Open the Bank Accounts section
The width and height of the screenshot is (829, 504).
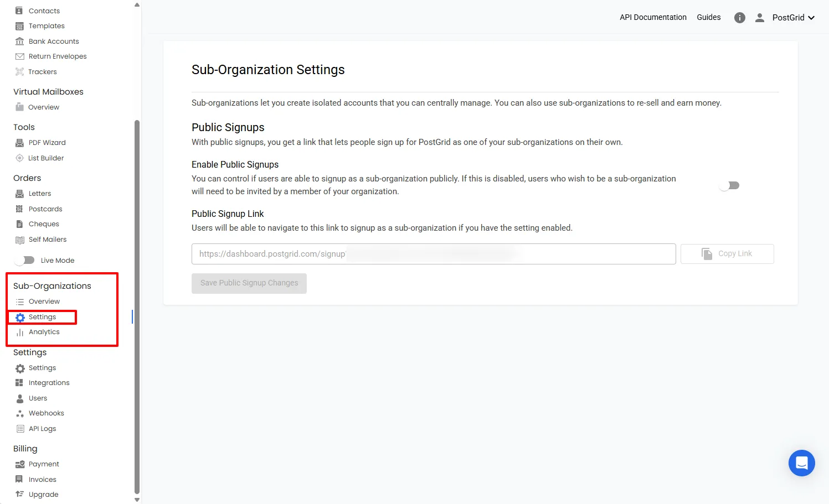53,41
